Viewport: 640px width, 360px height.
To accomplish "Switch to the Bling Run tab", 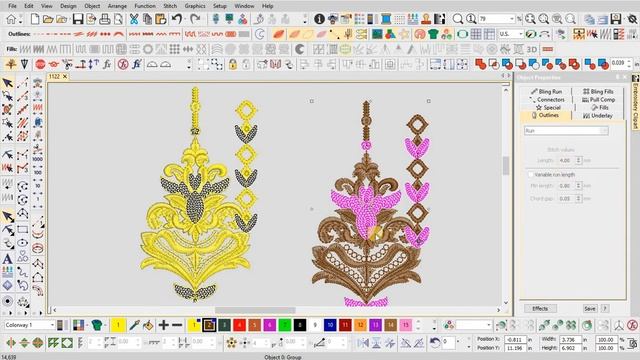I will click(x=547, y=91).
